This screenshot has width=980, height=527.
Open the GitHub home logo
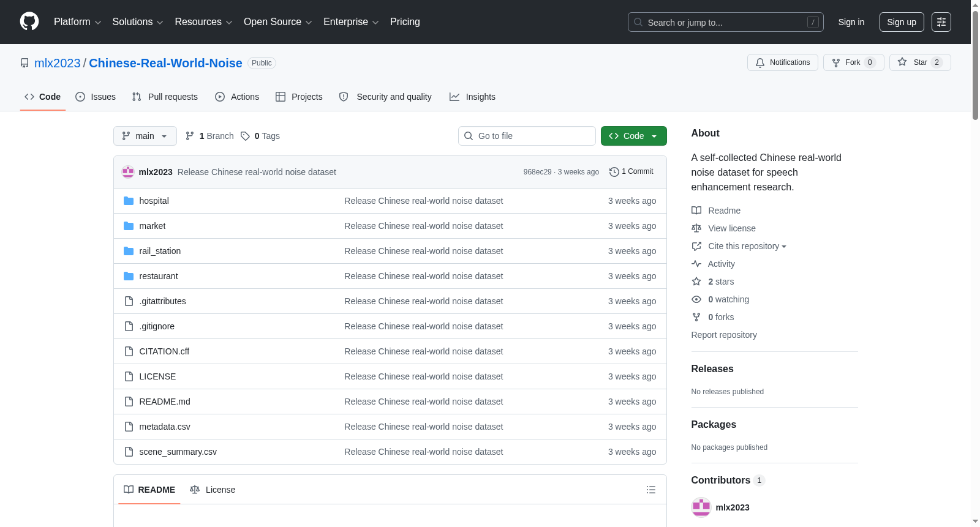pos(29,21)
